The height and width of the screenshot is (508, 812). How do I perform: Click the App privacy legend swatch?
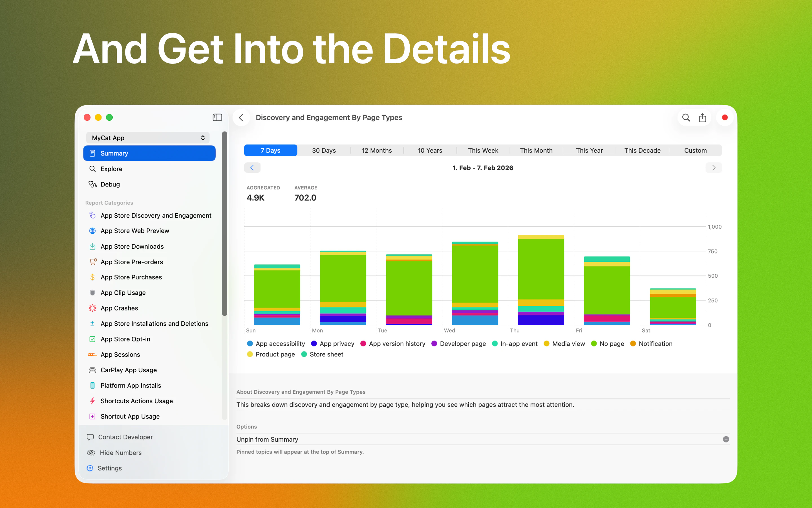(x=314, y=343)
